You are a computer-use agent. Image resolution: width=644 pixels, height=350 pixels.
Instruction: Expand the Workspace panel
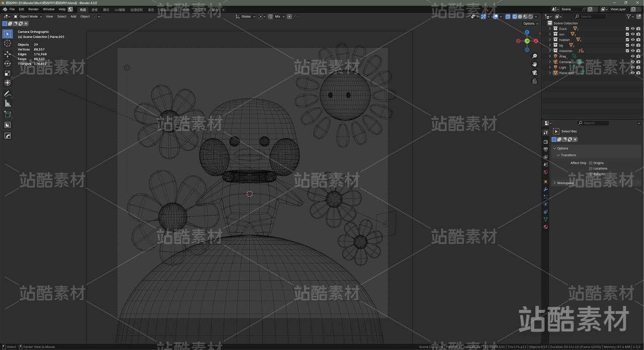565,183
